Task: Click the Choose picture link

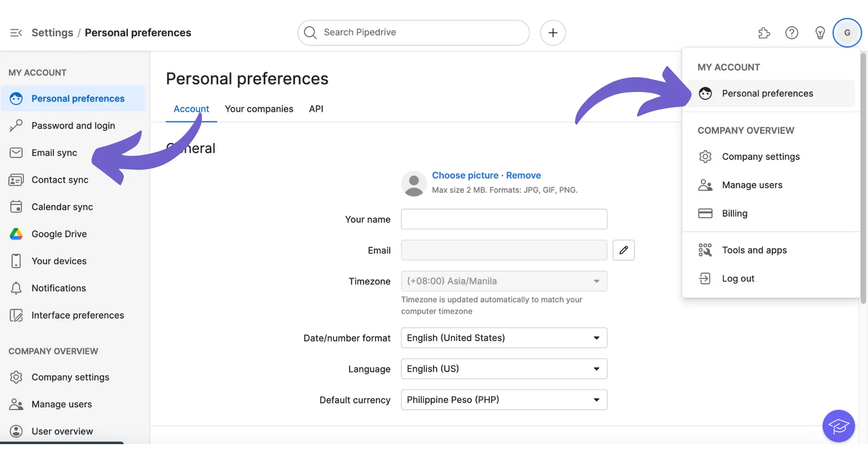Action: (x=465, y=175)
